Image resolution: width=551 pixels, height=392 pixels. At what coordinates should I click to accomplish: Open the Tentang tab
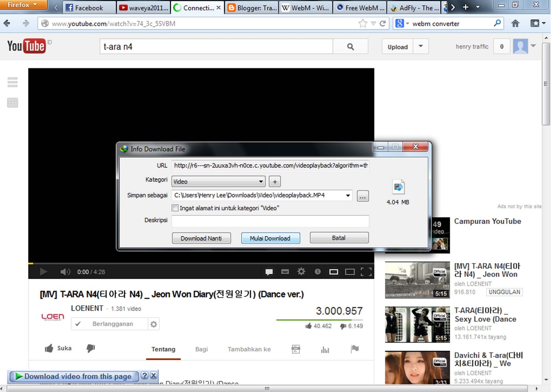tap(163, 349)
